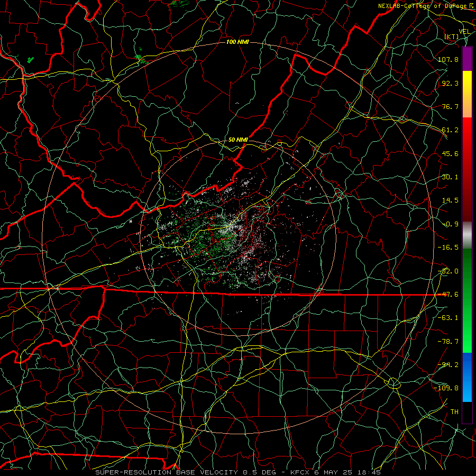The width and height of the screenshot is (476, 476).
Task: Click the -78.7 velocity scale value
Action: pos(448,342)
